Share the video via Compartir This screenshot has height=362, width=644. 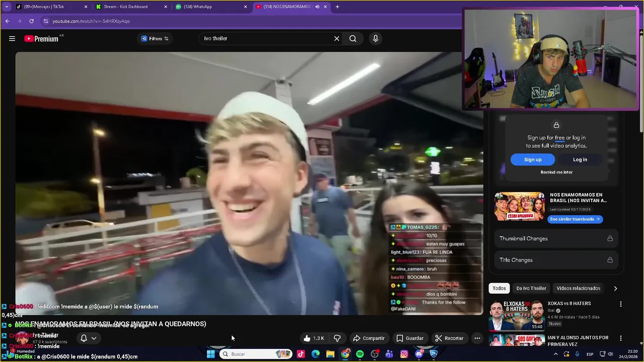click(x=368, y=338)
